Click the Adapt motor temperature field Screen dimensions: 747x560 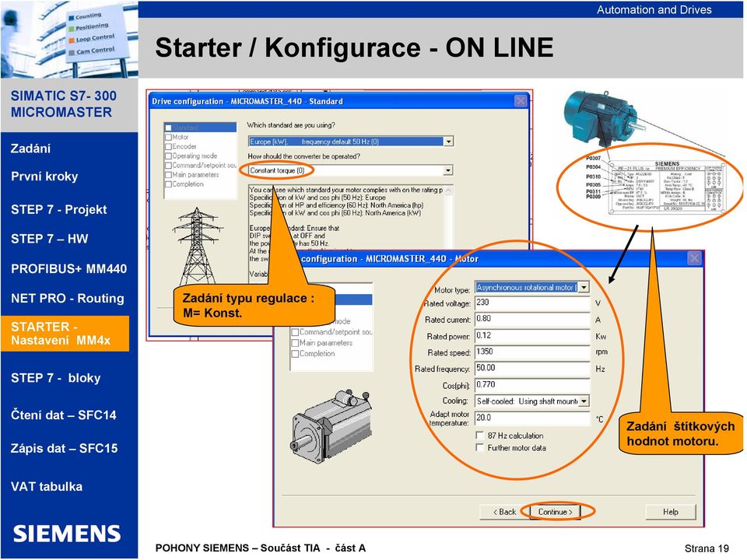(532, 418)
